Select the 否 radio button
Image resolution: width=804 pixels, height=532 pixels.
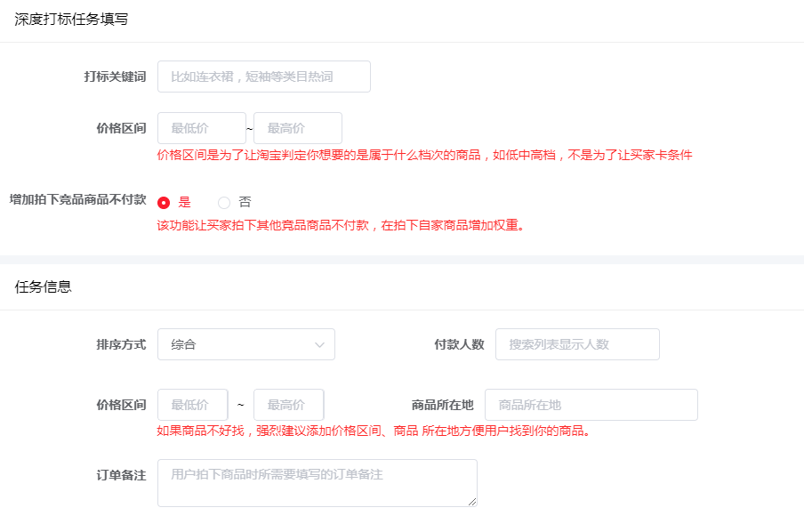click(x=224, y=202)
